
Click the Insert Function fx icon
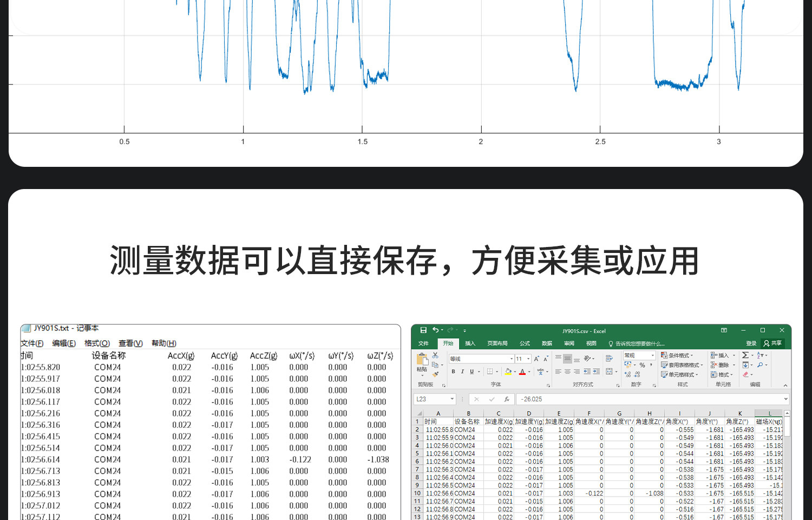click(x=507, y=399)
